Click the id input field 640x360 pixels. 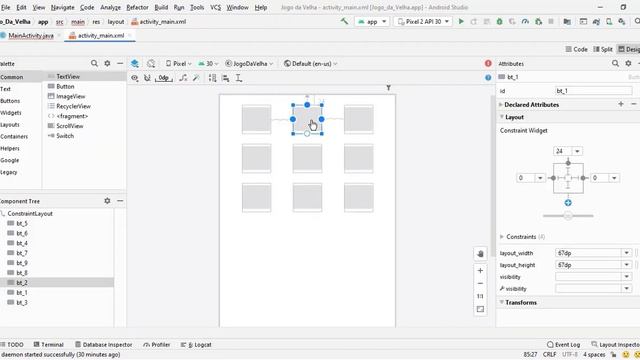click(x=593, y=91)
